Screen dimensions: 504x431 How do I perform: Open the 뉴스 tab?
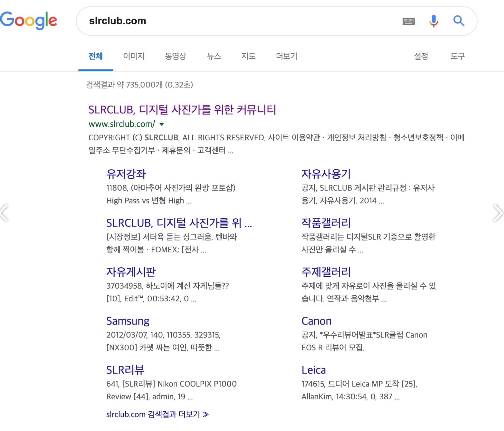[x=214, y=56]
